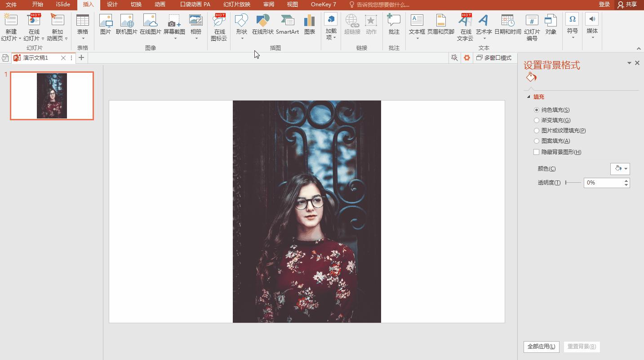The height and width of the screenshot is (360, 644).
Task: Open the 颜色 fill color dropdown
Action: [x=620, y=169]
